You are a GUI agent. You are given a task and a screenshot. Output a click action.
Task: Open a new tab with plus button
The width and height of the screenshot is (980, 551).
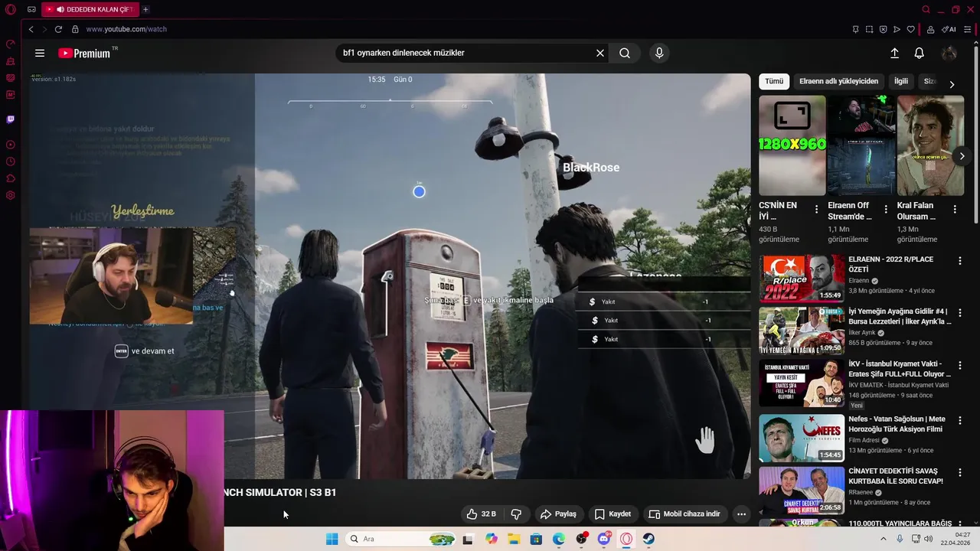click(x=145, y=9)
